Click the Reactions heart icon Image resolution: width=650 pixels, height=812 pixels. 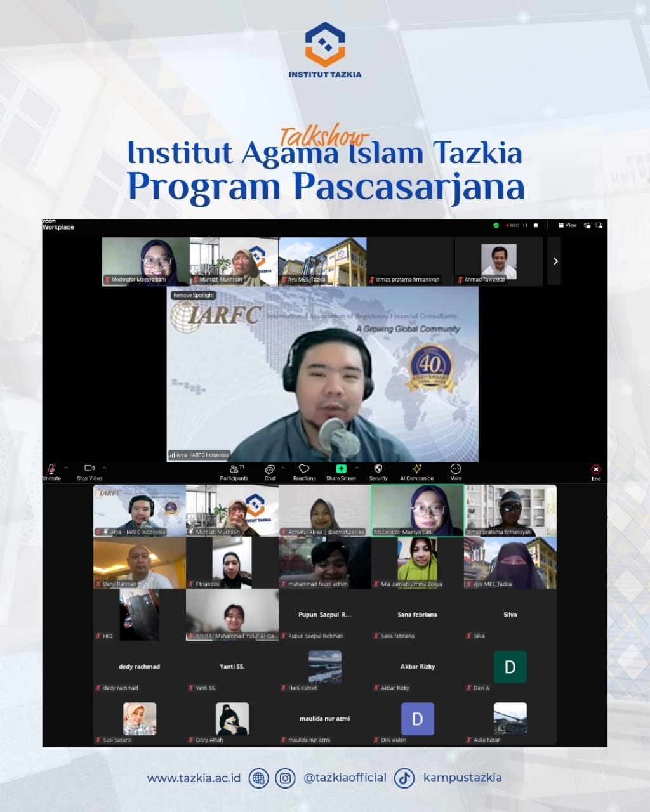[304, 469]
